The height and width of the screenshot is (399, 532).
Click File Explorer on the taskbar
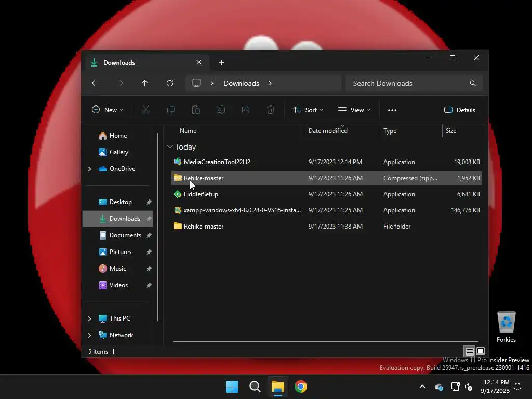[278, 387]
